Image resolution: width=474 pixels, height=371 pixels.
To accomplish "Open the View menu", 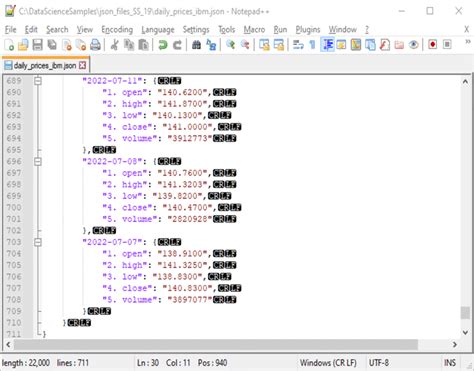I will 85,30.
